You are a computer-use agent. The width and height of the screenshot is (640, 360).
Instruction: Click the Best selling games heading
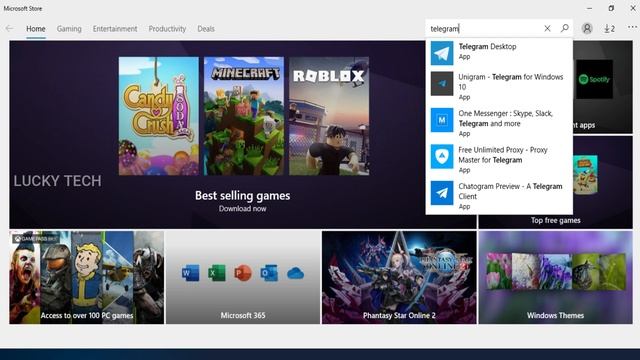pos(242,196)
